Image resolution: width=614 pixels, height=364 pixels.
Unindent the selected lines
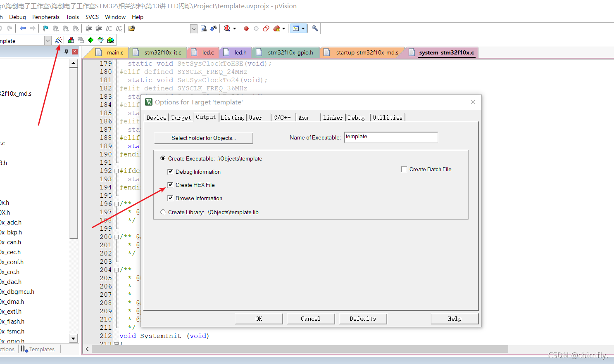(x=99, y=28)
